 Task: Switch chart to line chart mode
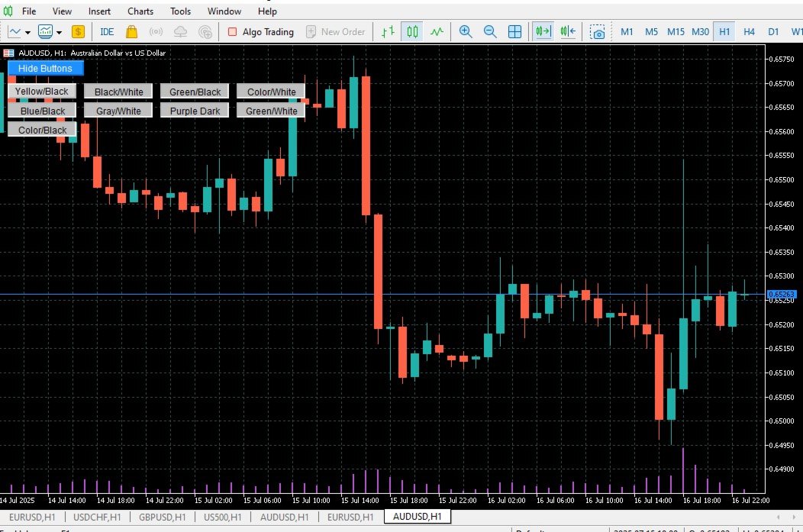point(437,32)
